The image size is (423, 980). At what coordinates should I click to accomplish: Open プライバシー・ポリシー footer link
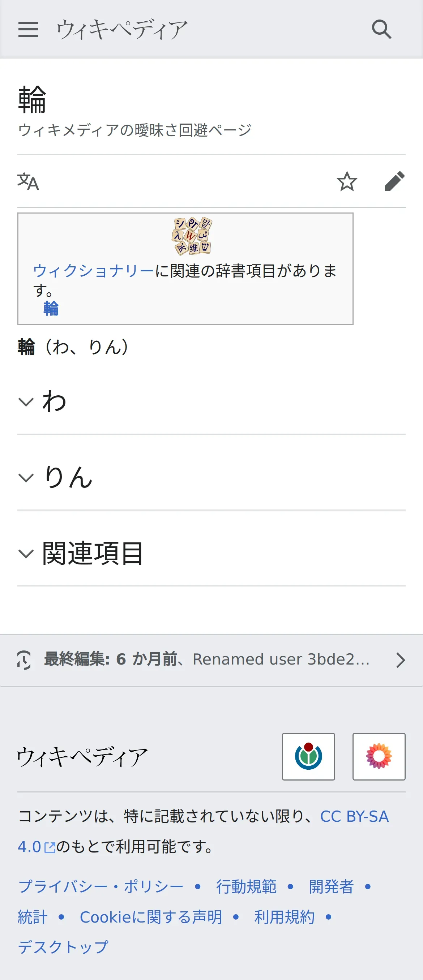(x=101, y=886)
